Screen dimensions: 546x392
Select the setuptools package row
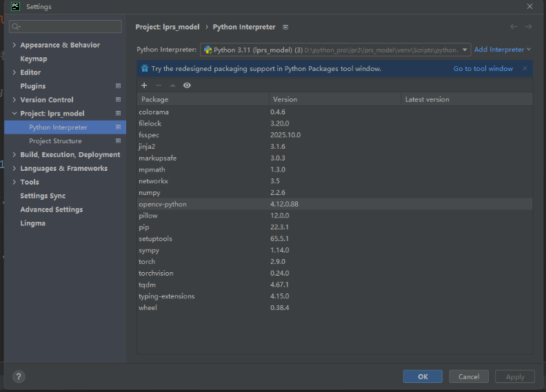[334, 238]
